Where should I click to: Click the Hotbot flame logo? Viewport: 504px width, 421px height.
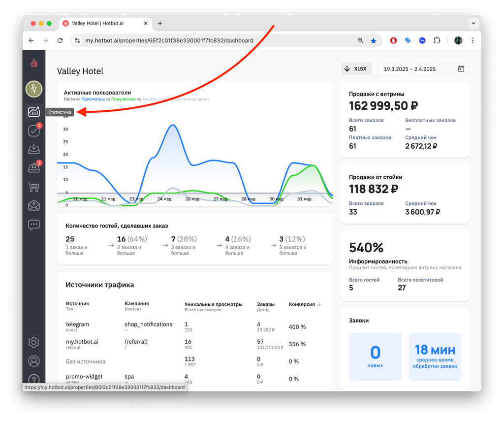(34, 63)
